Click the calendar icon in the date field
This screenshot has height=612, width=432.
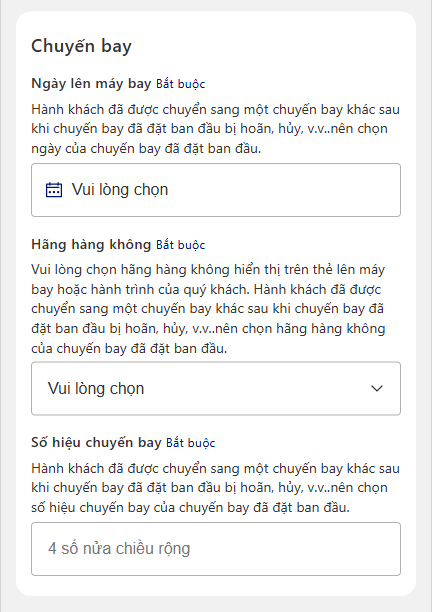(x=54, y=190)
